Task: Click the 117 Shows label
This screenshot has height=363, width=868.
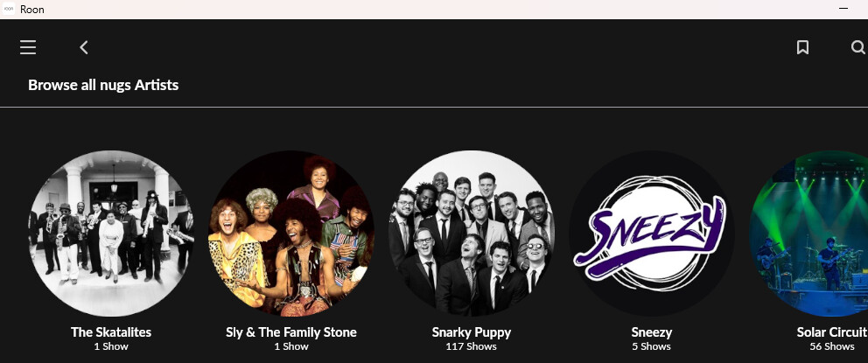Action: [x=472, y=346]
